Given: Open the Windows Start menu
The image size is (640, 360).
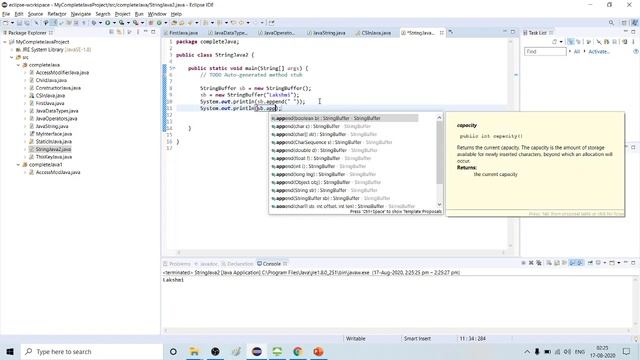Looking at the screenshot, I should pos(10,351).
